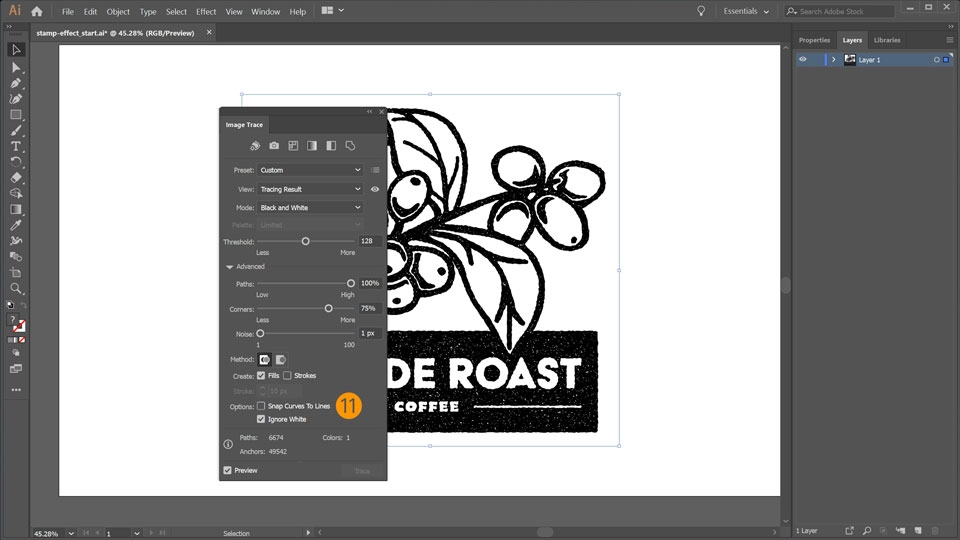Open the artboard number dropdown

click(137, 533)
